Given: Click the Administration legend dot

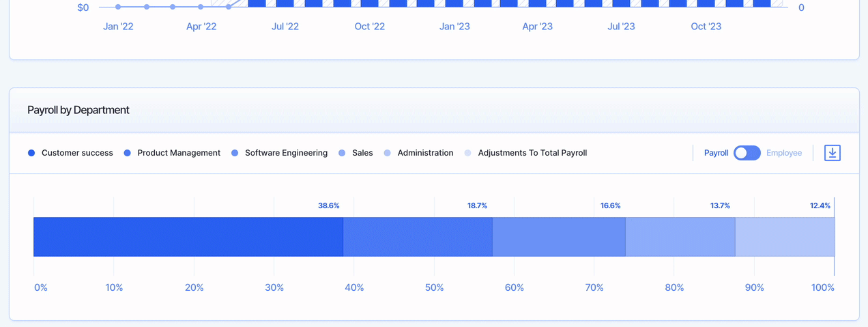Looking at the screenshot, I should click(x=388, y=153).
